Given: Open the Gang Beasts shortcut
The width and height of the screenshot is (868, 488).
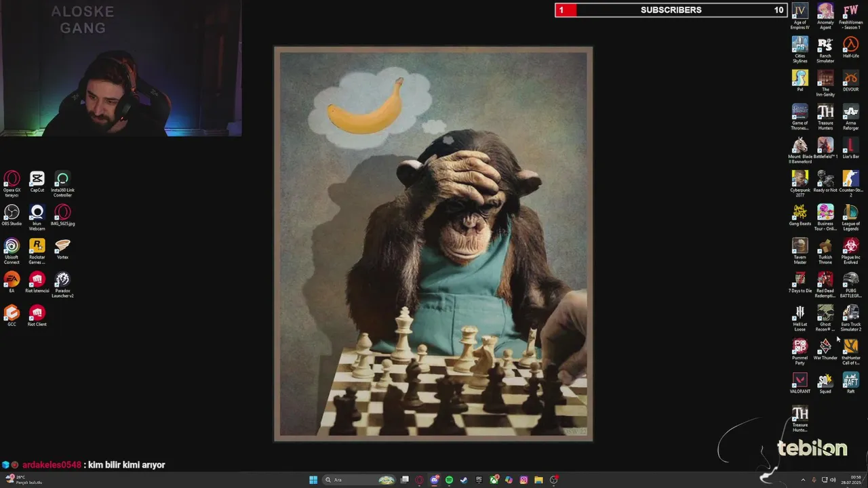Looking at the screenshot, I should point(800,216).
